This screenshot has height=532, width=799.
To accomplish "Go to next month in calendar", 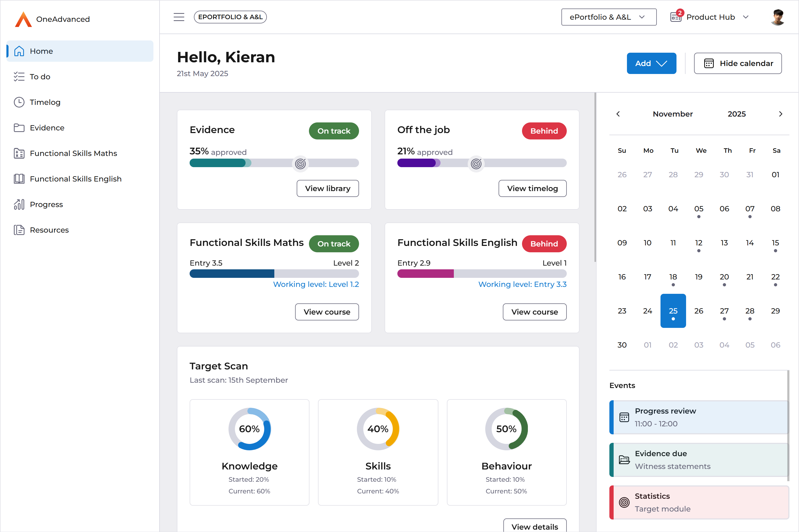I will pos(780,114).
